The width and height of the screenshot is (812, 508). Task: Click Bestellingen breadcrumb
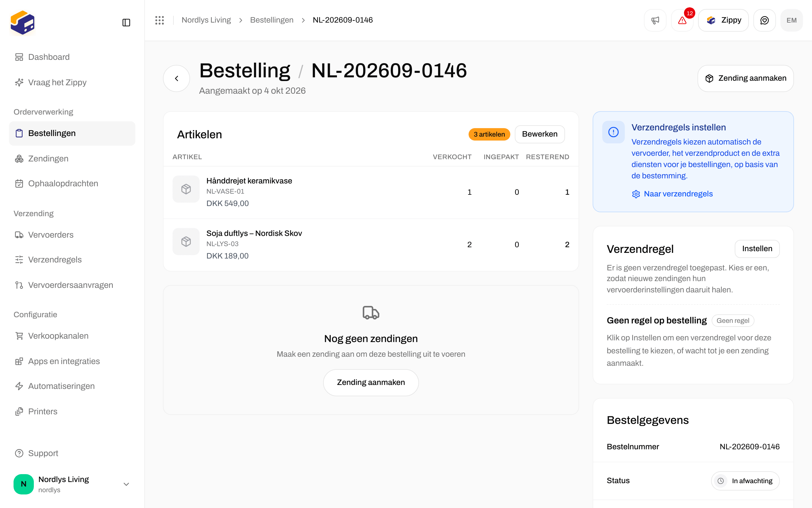[x=272, y=20]
